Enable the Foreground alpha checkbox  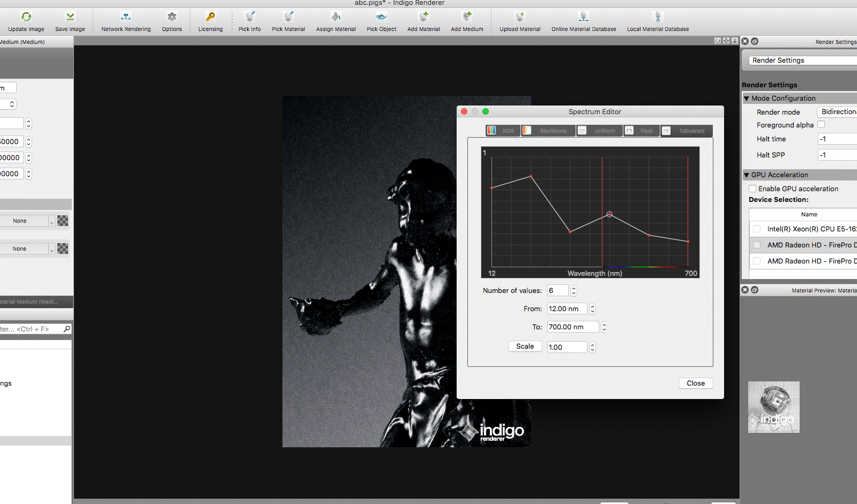[x=821, y=125]
